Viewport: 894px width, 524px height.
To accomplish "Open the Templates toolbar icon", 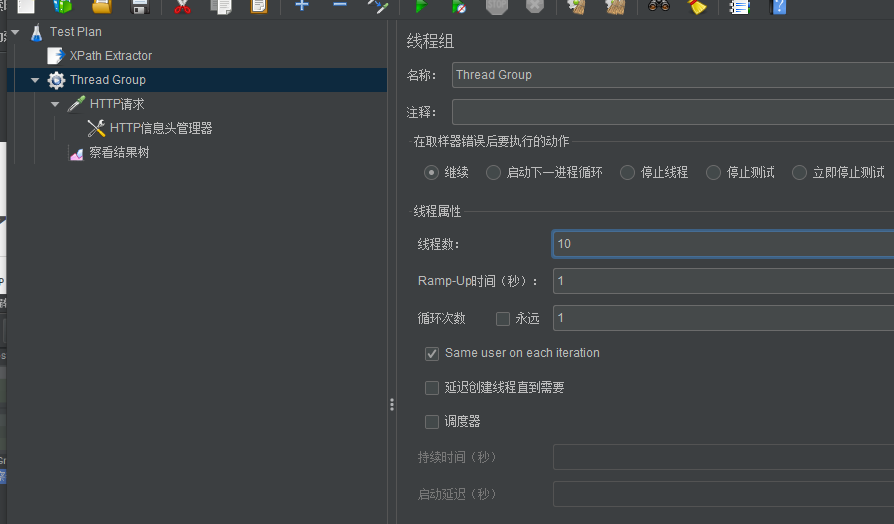I will pyautogui.click(x=63, y=6).
